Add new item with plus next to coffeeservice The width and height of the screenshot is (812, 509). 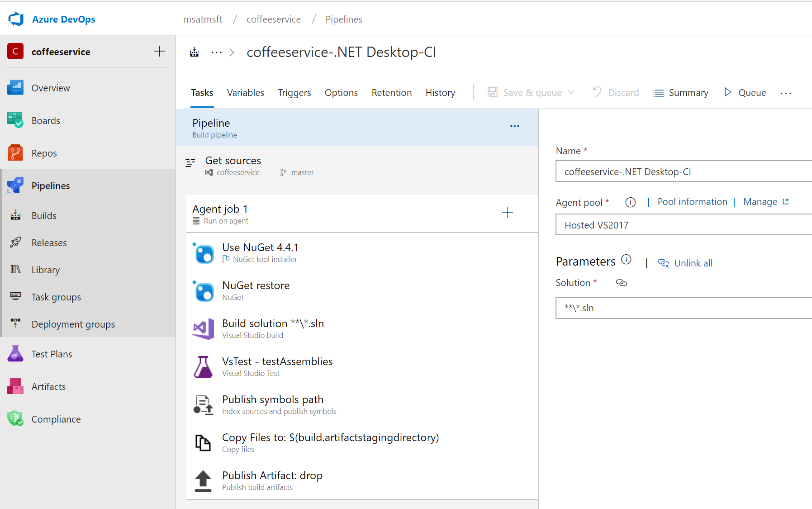click(159, 51)
